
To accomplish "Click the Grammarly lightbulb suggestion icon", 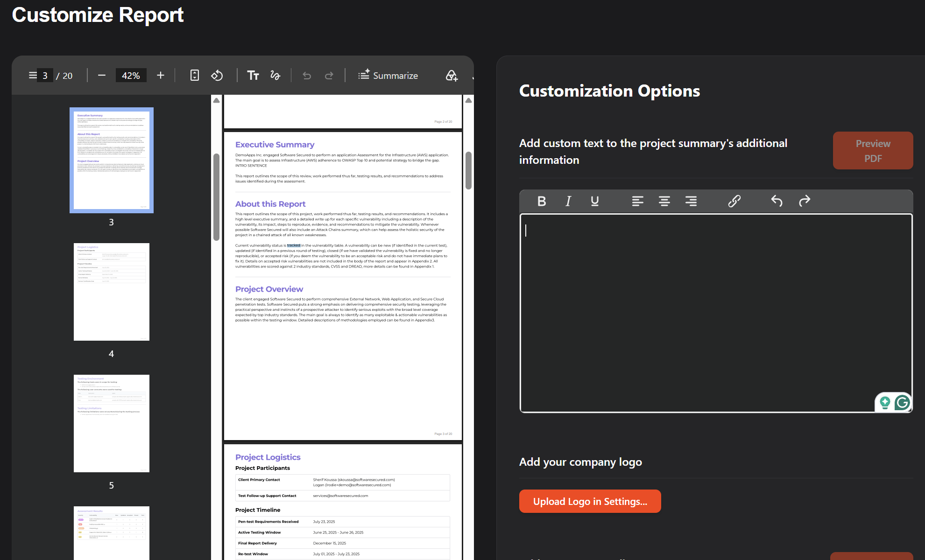I will pyautogui.click(x=885, y=402).
